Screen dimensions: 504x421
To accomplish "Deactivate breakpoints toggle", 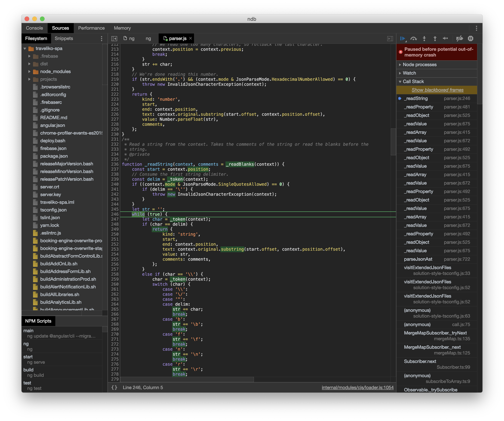I will coord(459,39).
